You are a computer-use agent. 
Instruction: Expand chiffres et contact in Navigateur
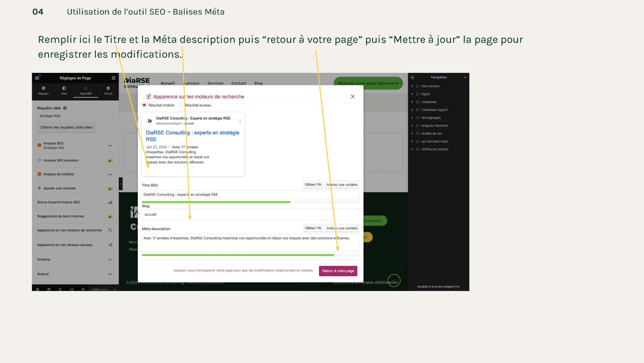pyautogui.click(x=412, y=149)
